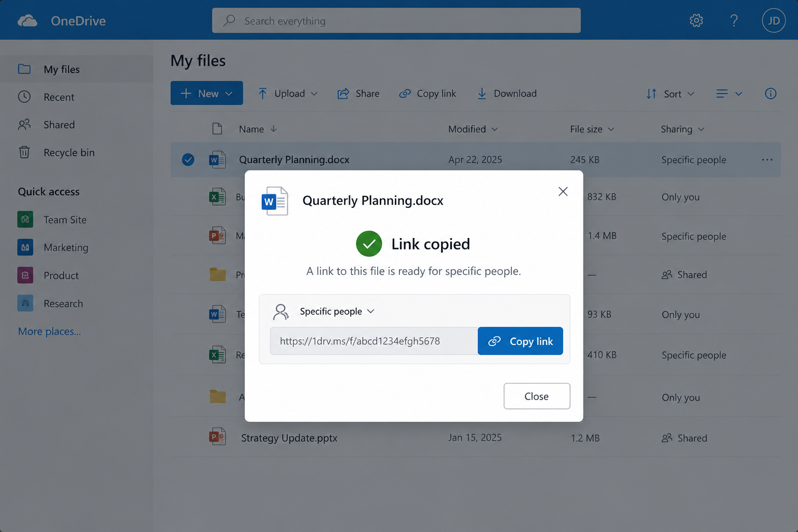Open the settings gear icon
This screenshot has width=798, height=532.
click(x=696, y=20)
